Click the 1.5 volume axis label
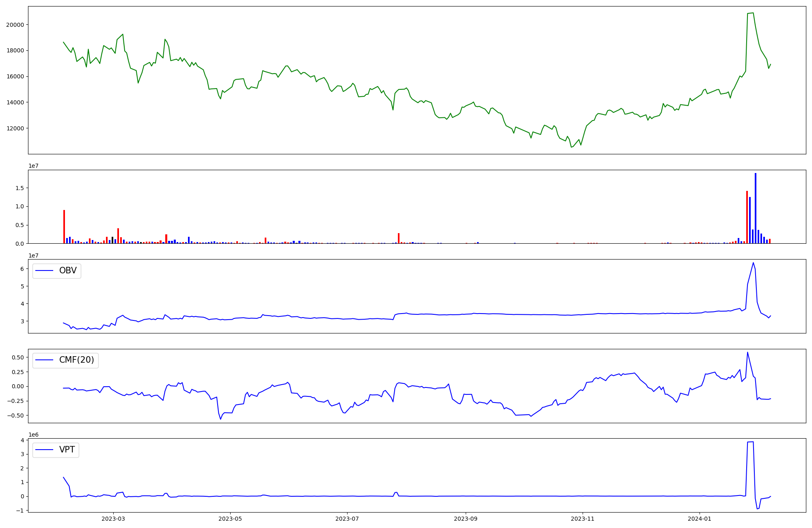This screenshot has width=812, height=528. coord(19,188)
